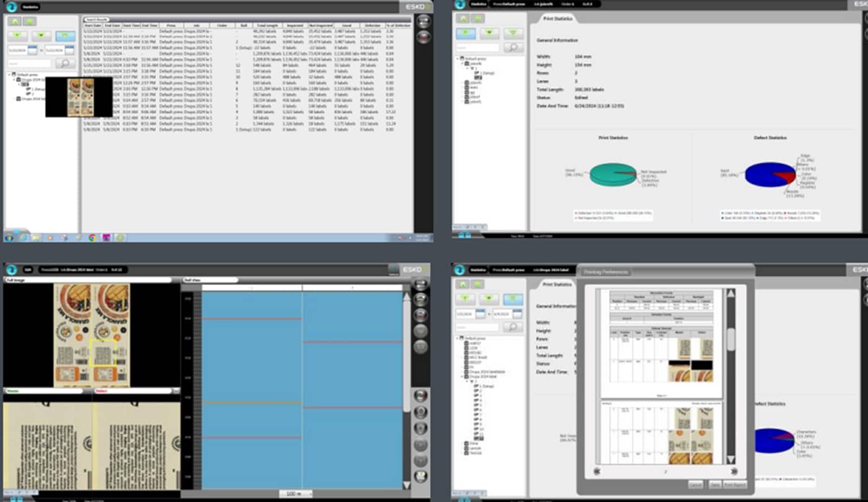Click the magnifier search button beside Search Results table
868x502 pixels.
(64, 63)
